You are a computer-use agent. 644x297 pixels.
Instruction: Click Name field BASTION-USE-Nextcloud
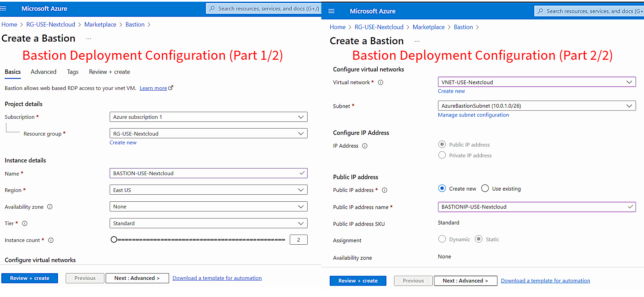coord(208,174)
